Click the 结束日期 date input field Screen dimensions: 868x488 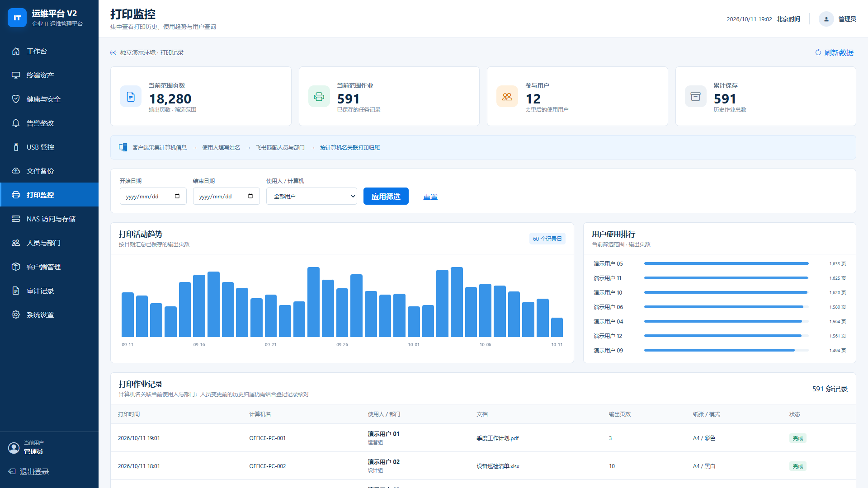[226, 196]
